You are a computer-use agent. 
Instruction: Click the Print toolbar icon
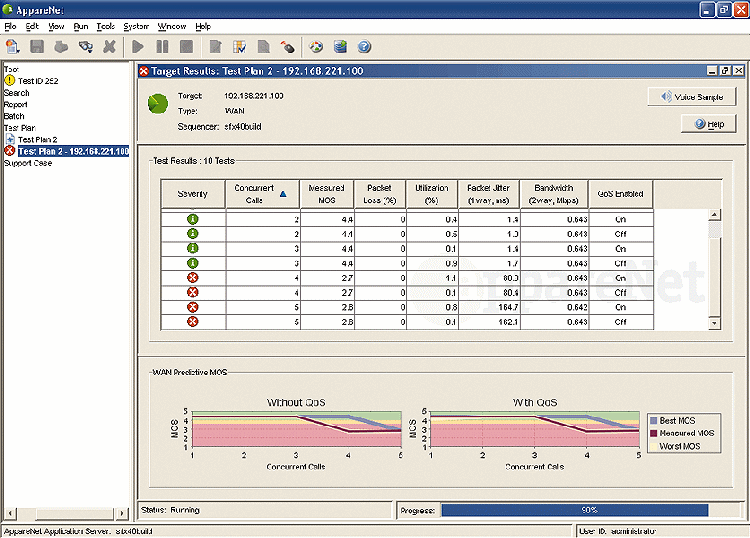tap(61, 46)
